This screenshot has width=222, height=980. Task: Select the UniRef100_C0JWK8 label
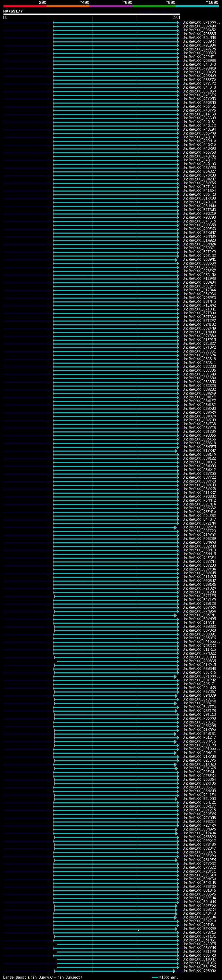199,687
